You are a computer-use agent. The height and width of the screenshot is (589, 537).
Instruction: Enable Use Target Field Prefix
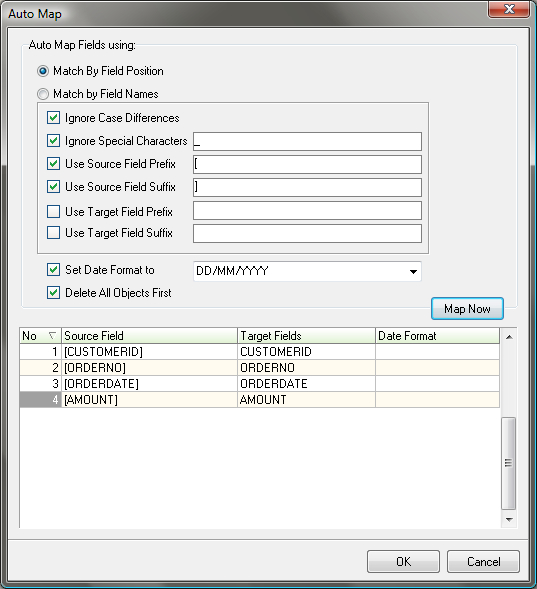tap(53, 211)
